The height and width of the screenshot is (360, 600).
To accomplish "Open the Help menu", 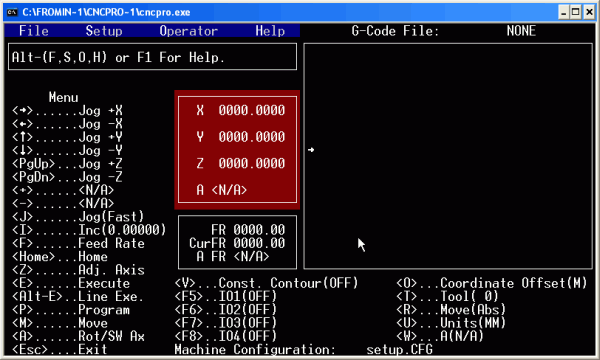I will (x=270, y=31).
